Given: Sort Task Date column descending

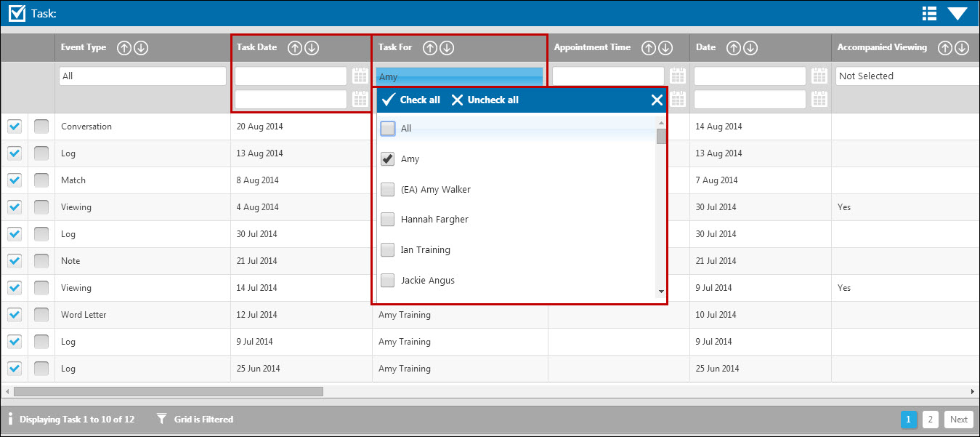Looking at the screenshot, I should (312, 48).
